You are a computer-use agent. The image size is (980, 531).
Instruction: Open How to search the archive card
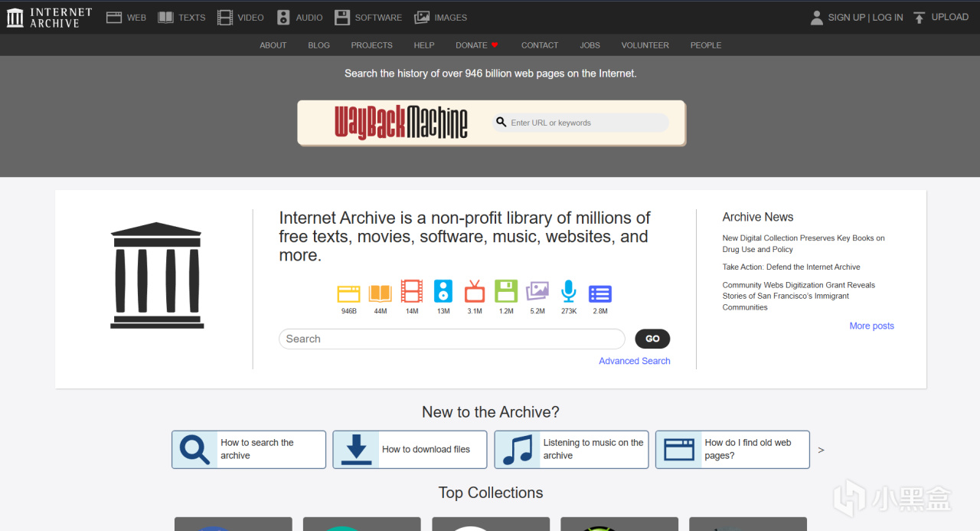[x=249, y=450]
